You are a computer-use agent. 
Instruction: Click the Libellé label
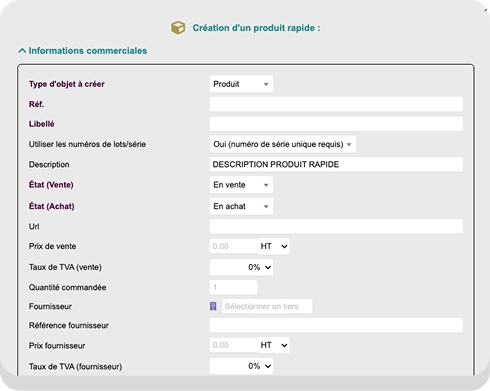click(41, 124)
